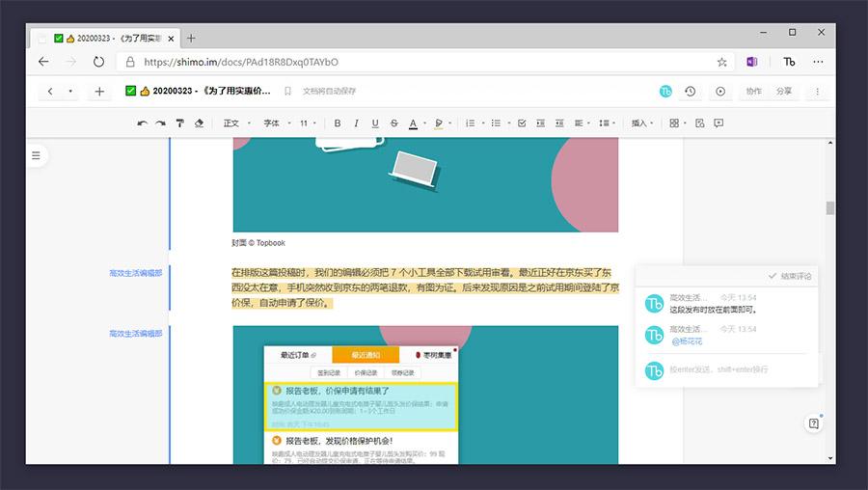Click the 协作 collaborate button

(x=753, y=92)
